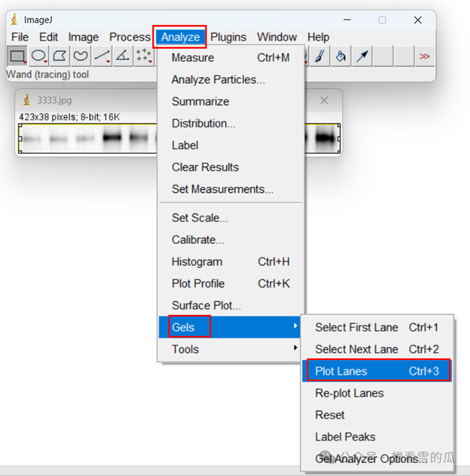Image resolution: width=470 pixels, height=476 pixels.
Task: Choose Clear Results
Action: pos(231,167)
